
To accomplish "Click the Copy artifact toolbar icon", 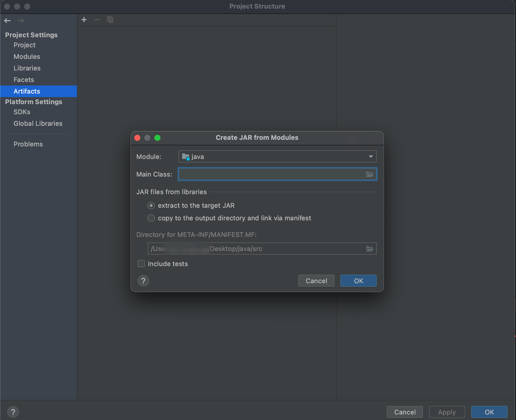I will click(110, 20).
